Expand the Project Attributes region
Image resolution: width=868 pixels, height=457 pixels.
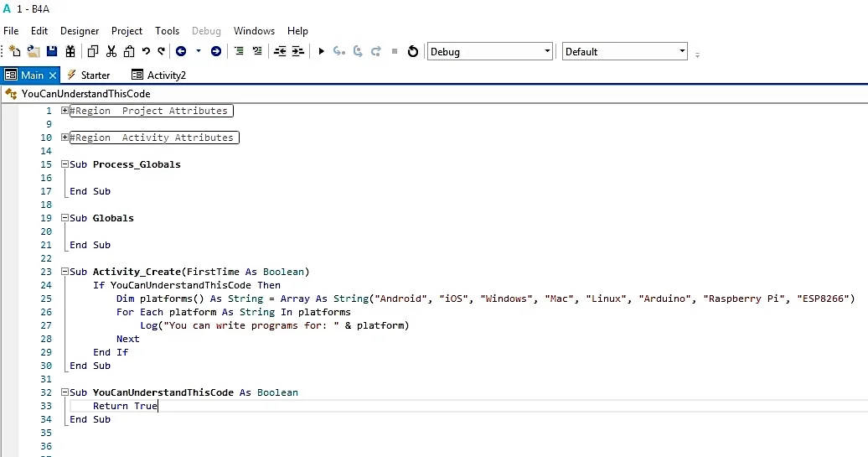point(65,110)
